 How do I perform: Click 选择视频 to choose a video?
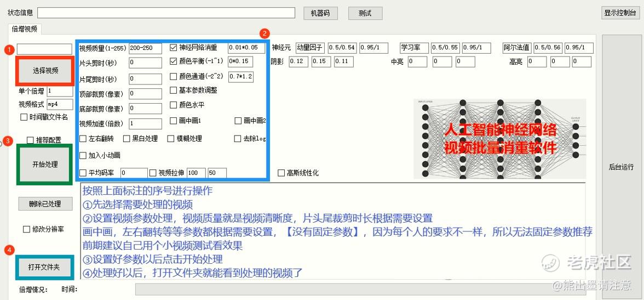click(45, 70)
